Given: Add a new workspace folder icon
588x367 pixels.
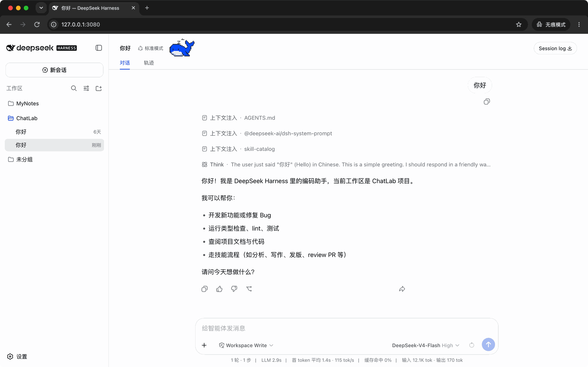Looking at the screenshot, I should tap(98, 89).
